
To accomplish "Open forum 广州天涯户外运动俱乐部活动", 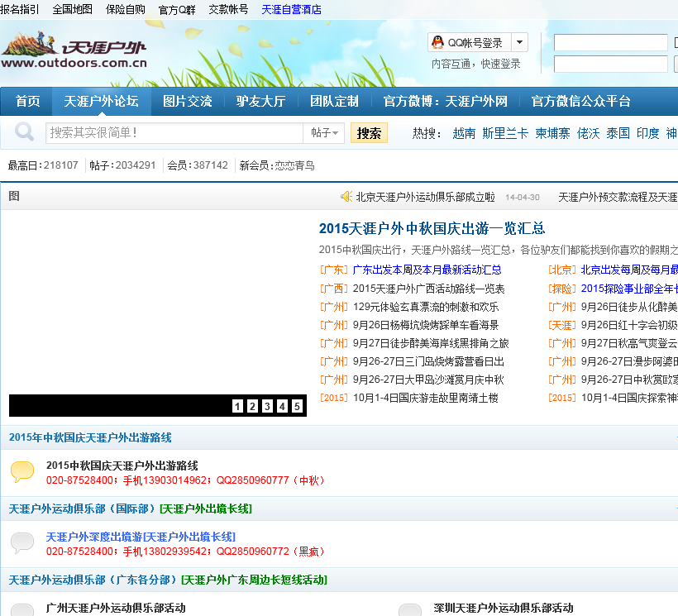I will point(116,608).
